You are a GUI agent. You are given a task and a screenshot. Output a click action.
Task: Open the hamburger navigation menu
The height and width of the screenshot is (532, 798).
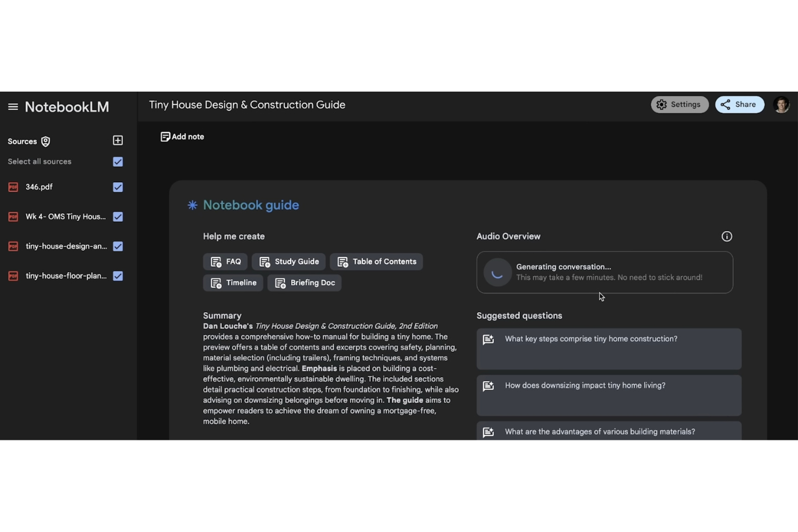click(13, 107)
